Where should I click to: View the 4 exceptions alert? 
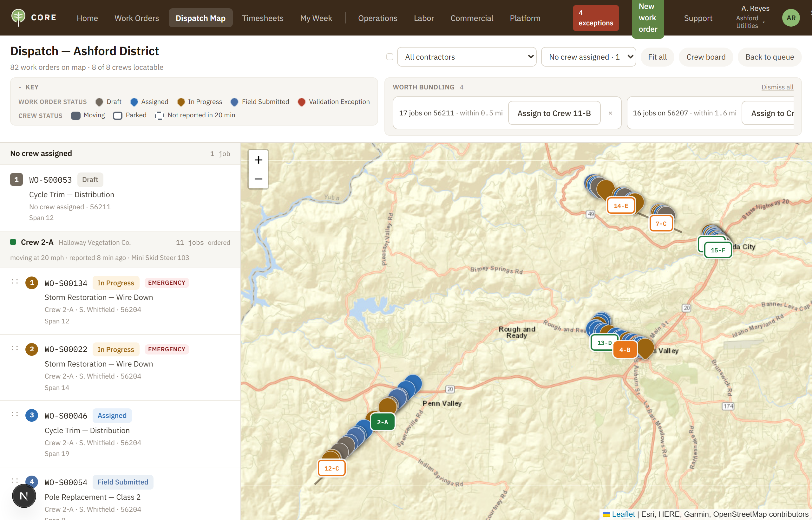pos(596,18)
